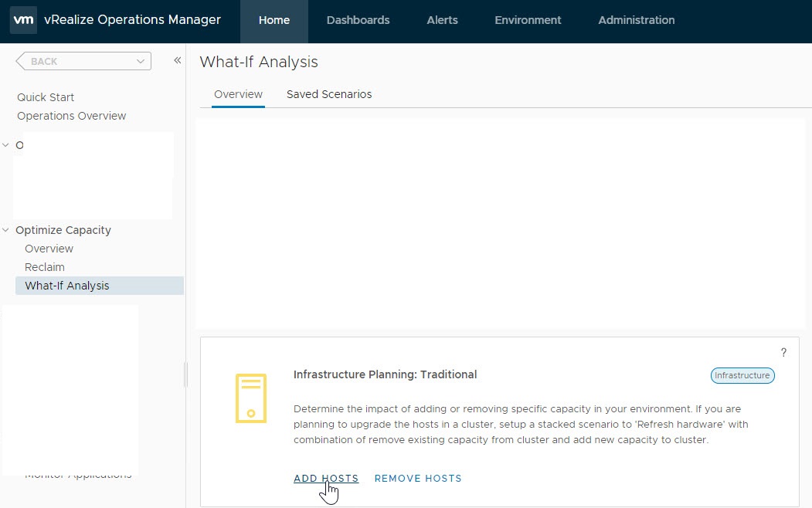The height and width of the screenshot is (508, 812).
Task: Go to the Dashboards menu
Action: [x=358, y=21]
